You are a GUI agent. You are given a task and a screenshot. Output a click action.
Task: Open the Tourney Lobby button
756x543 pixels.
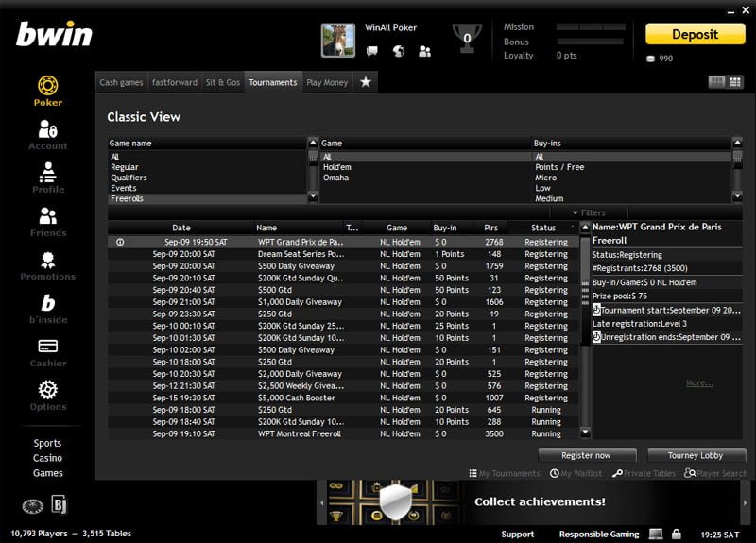[696, 455]
